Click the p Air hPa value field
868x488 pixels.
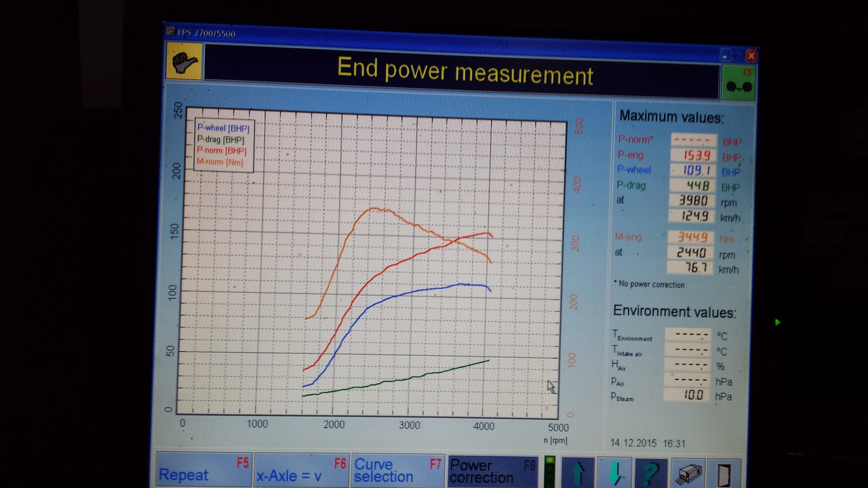coord(688,380)
